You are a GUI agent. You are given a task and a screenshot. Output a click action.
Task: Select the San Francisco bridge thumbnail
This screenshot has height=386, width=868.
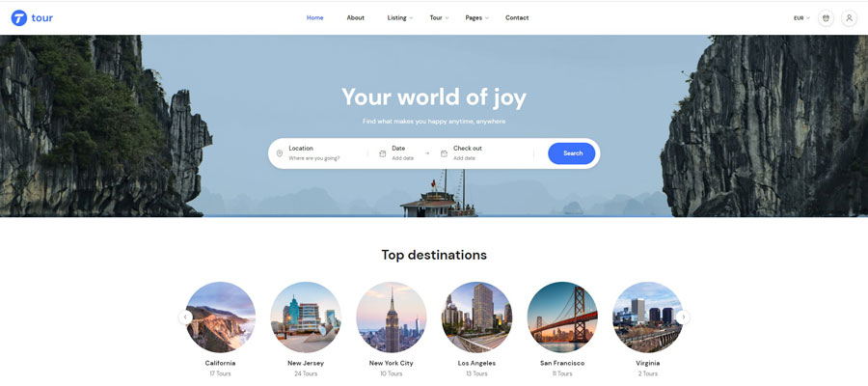tap(562, 317)
